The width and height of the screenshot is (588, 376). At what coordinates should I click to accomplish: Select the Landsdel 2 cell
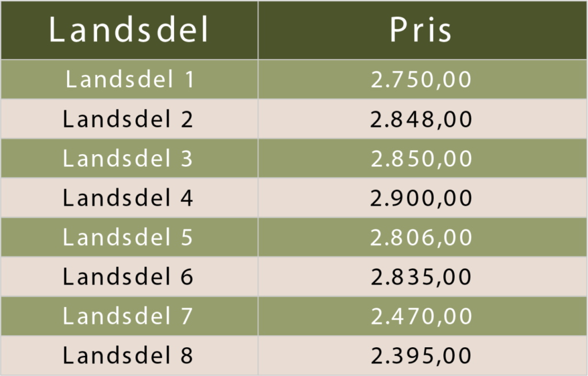coord(129,119)
